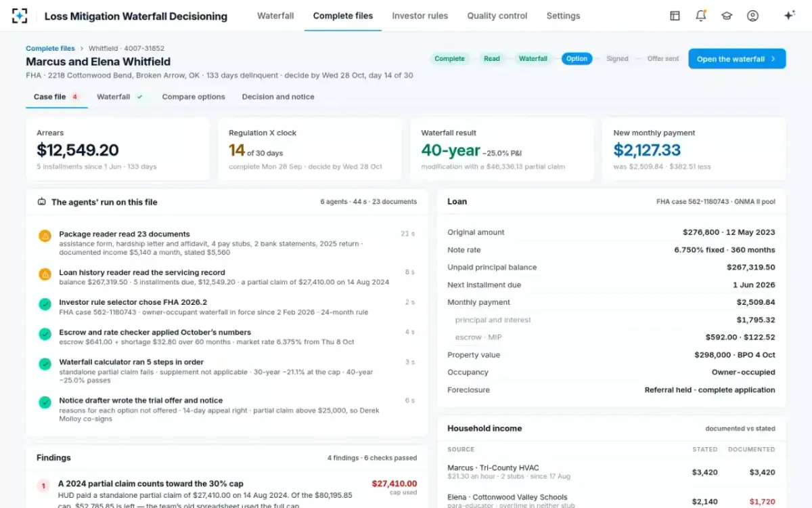This screenshot has height=508, width=812.
Task: Click the Monthly payment $2,509.84 value
Action: click(756, 303)
